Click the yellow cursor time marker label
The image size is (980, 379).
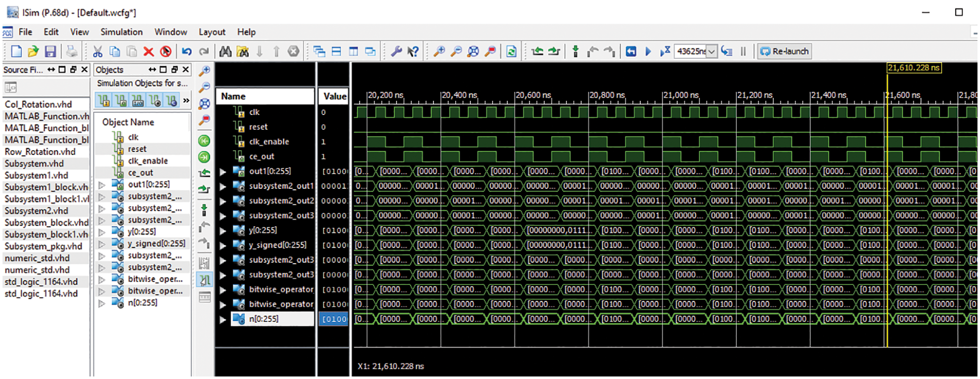pyautogui.click(x=914, y=68)
